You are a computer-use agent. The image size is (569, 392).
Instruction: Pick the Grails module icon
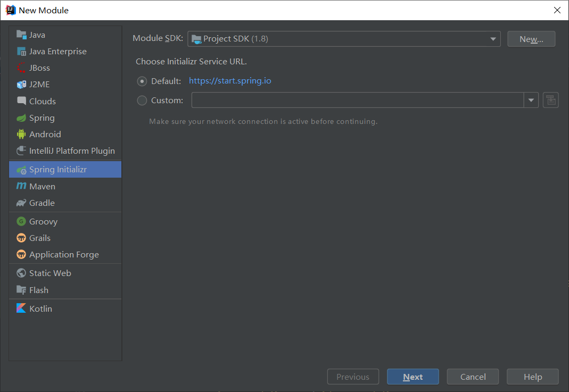(x=22, y=238)
